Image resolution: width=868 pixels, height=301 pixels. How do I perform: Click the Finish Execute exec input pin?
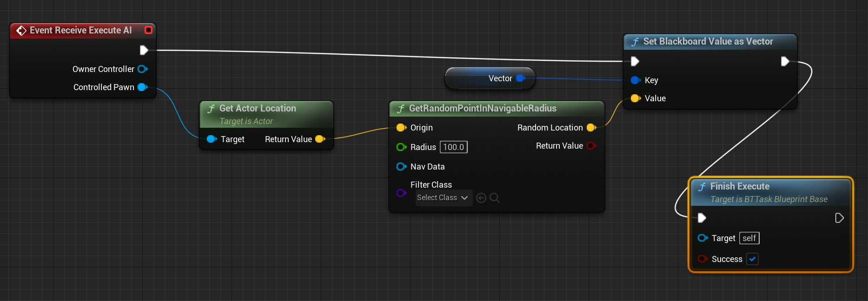[702, 217]
